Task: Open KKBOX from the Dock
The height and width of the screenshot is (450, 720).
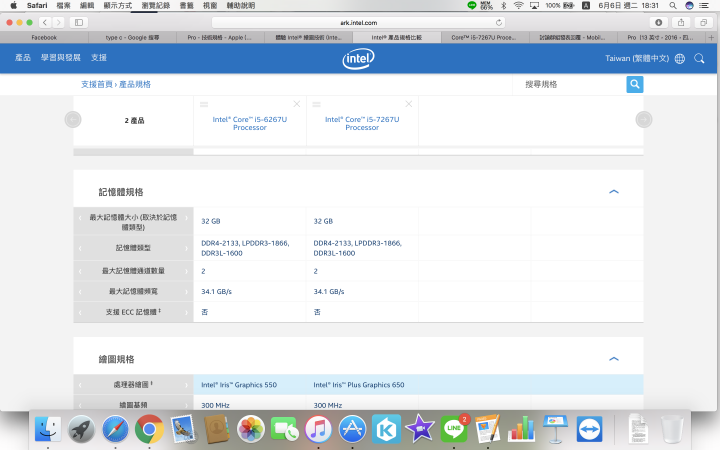Action: 386,430
